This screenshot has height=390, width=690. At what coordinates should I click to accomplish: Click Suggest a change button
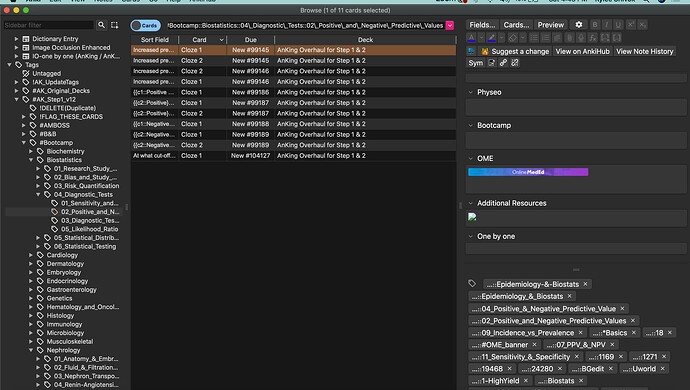click(x=515, y=52)
